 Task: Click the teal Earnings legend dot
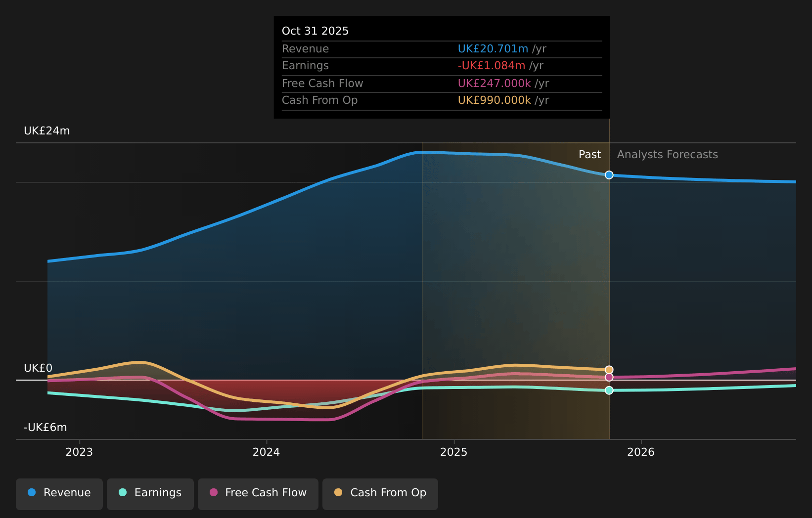tap(123, 492)
